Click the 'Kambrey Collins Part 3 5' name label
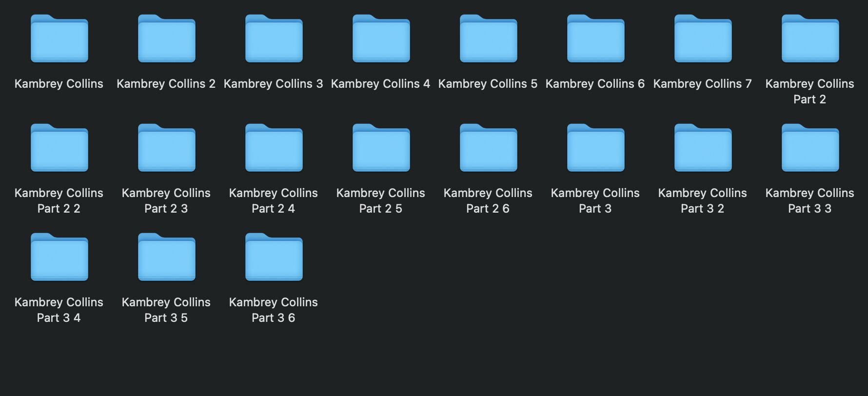 166,310
